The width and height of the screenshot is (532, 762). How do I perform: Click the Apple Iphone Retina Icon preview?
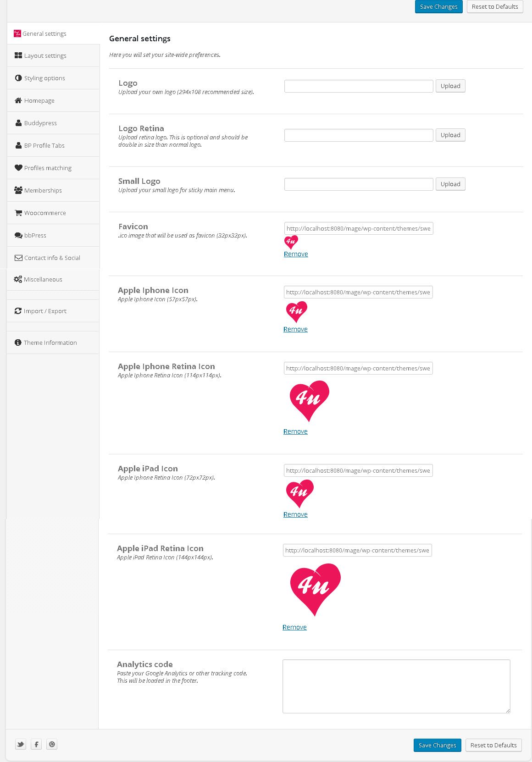point(309,401)
